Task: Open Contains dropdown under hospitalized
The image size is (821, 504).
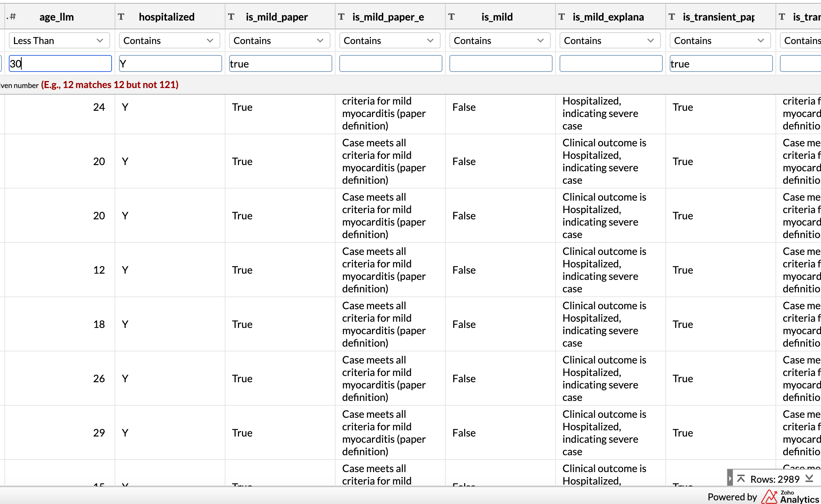Action: 169,41
